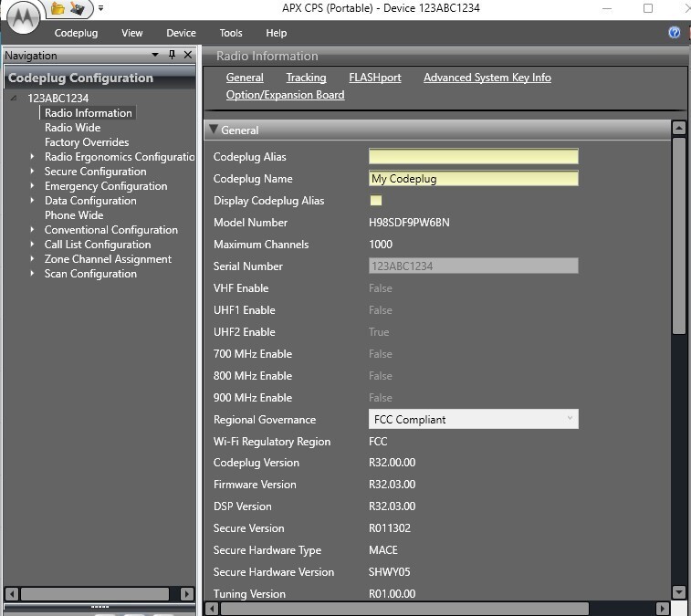
Task: Click content pane horizontal scroll right arrow
Action: [662, 609]
